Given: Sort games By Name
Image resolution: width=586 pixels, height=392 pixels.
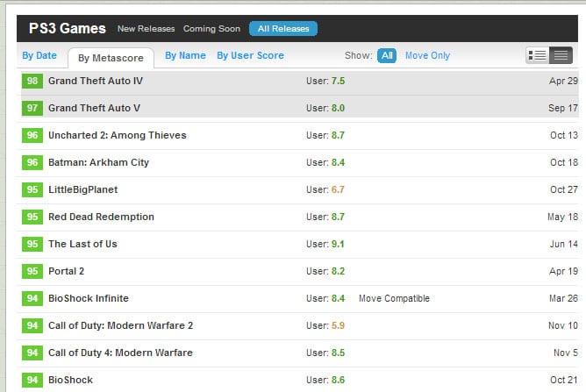Looking at the screenshot, I should [185, 55].
